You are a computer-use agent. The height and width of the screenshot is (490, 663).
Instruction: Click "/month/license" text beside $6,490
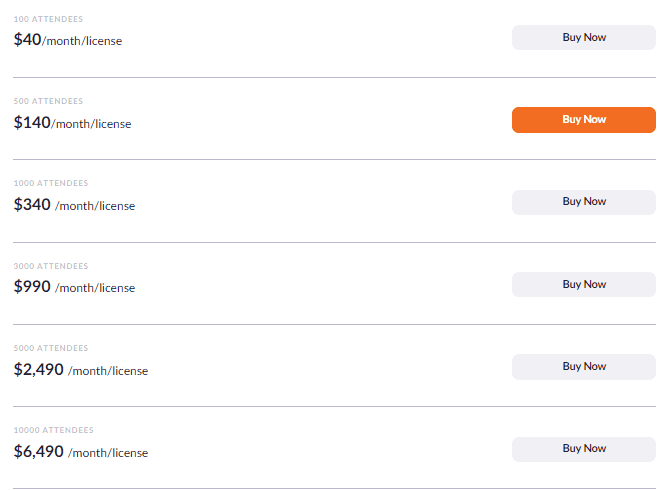[x=108, y=453]
